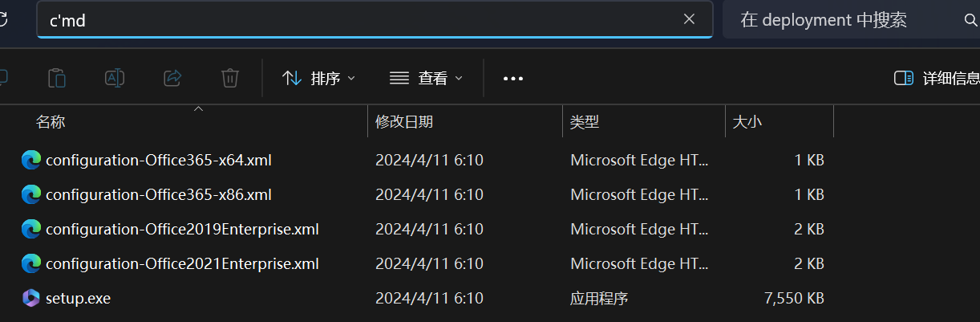This screenshot has width=980, height=322.
Task: Click the 7,550 KB size cell
Action: coord(794,298)
